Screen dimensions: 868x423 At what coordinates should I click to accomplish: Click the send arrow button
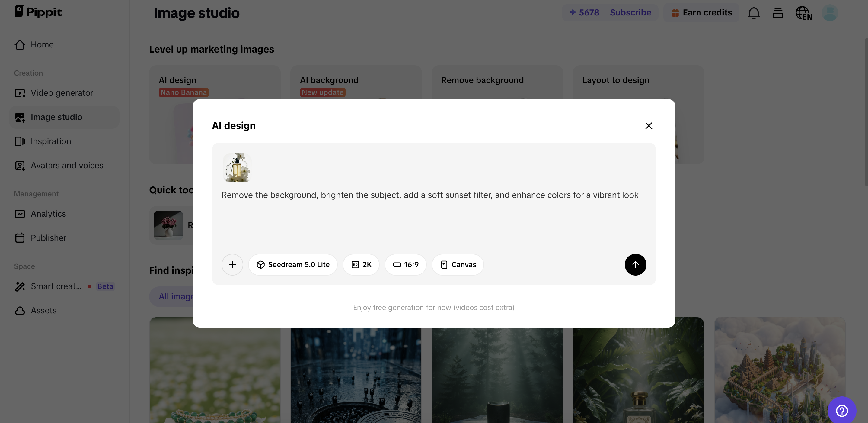click(635, 264)
